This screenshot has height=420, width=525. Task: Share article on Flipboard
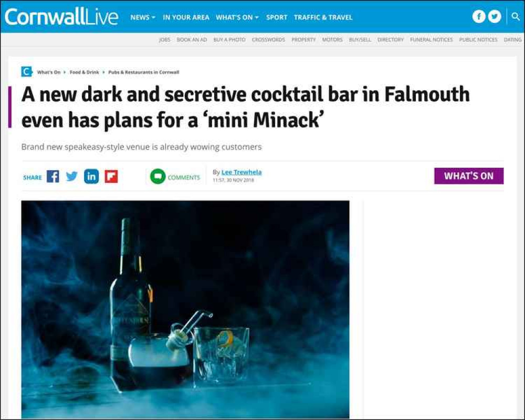click(111, 176)
